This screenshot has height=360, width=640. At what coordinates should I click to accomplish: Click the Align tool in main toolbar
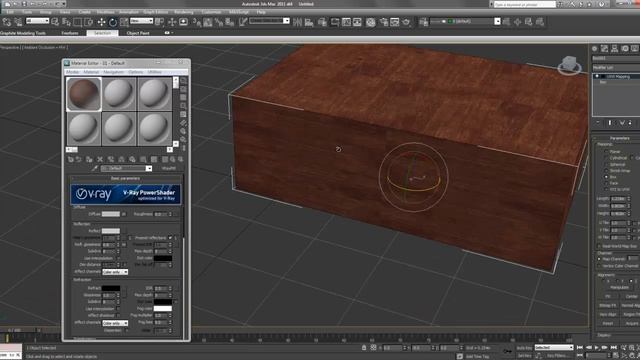coord(309,22)
